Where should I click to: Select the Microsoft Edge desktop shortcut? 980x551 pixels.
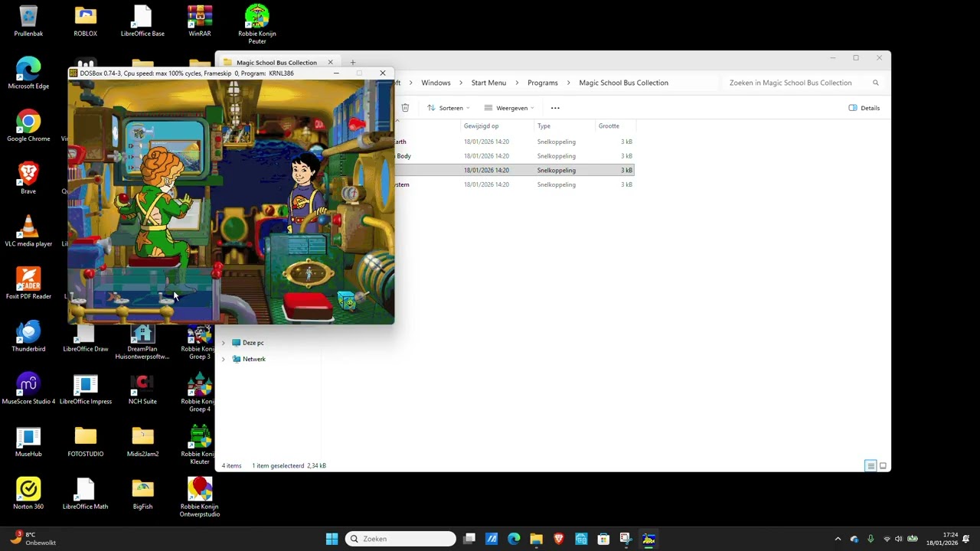(28, 73)
